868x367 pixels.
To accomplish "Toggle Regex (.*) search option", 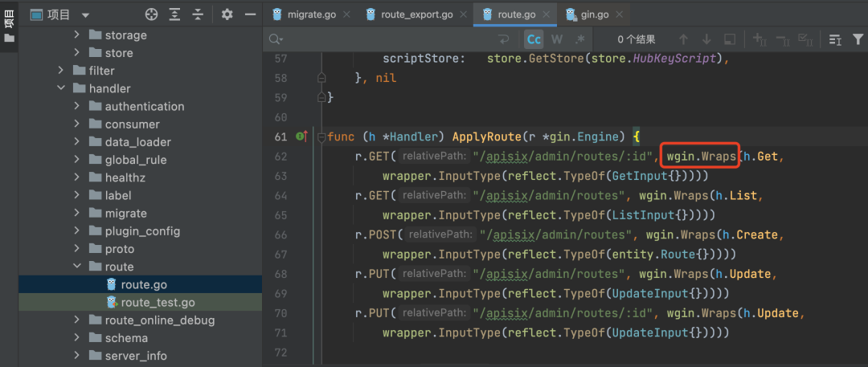I will 579,39.
